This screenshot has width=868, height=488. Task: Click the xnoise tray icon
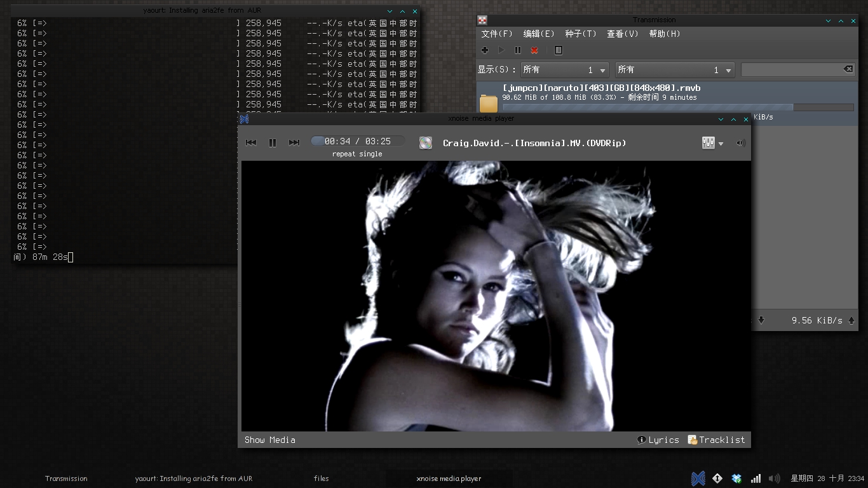coord(698,478)
